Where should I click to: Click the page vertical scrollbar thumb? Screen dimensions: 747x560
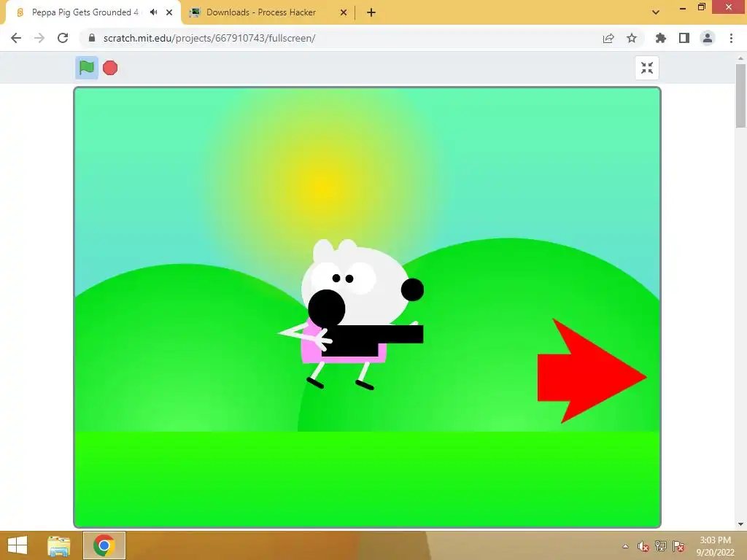point(740,96)
